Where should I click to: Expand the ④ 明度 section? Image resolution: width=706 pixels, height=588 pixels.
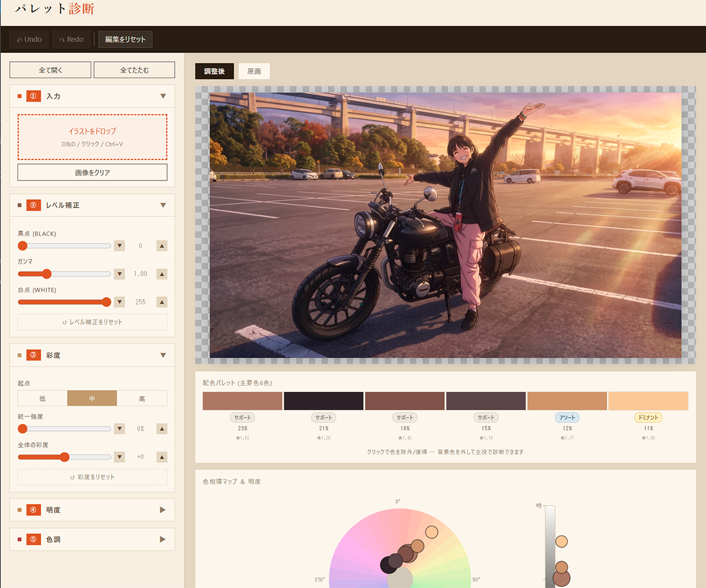[x=92, y=510]
